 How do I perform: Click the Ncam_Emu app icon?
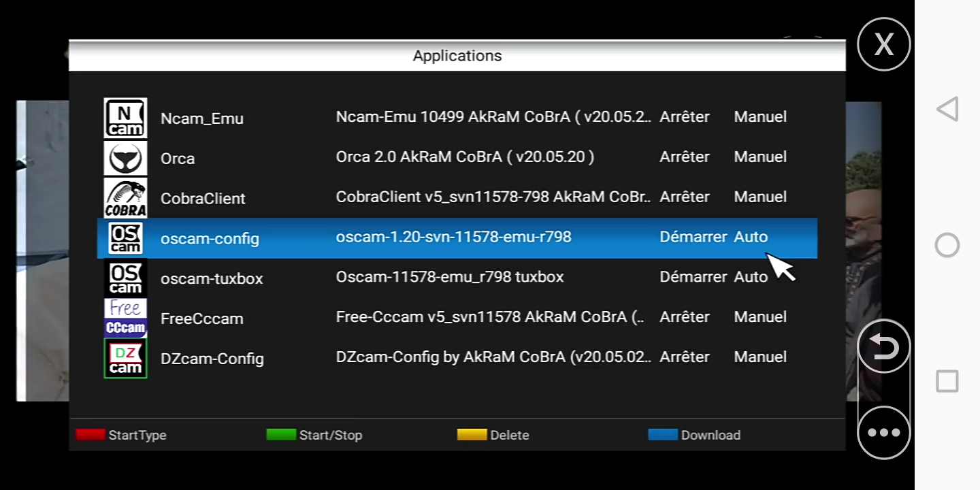point(125,118)
